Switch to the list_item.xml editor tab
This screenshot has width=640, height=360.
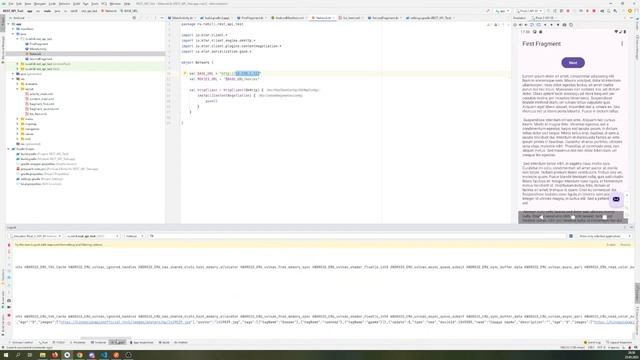click(x=351, y=18)
